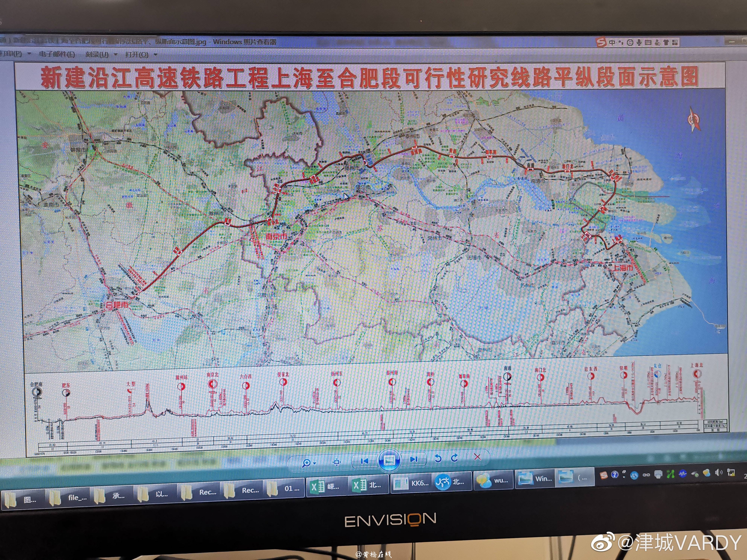Go to the previous photo
The image size is (747, 560).
tap(364, 461)
